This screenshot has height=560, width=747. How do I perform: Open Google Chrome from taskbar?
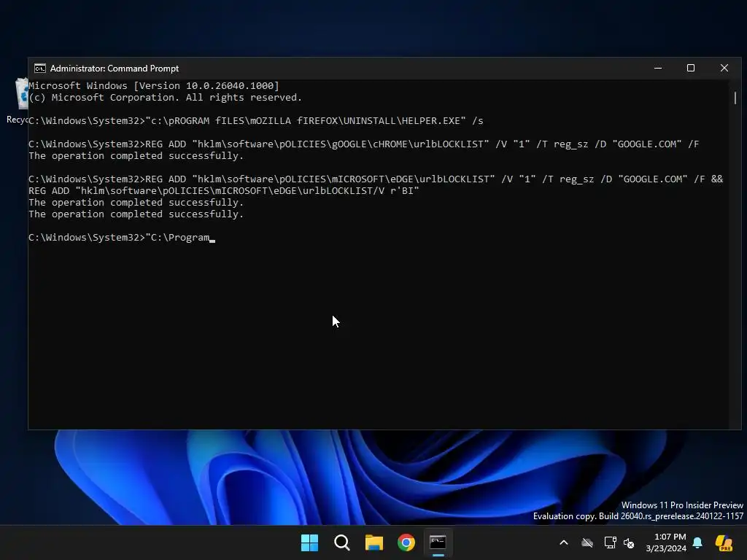(x=406, y=542)
